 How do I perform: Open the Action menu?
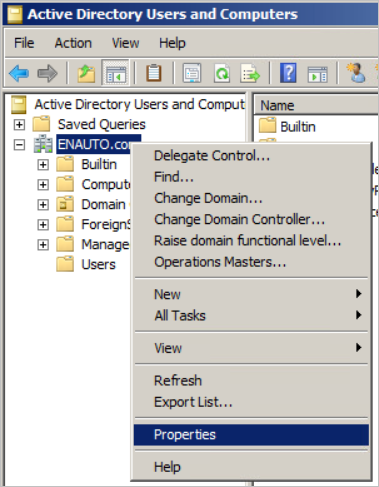73,43
